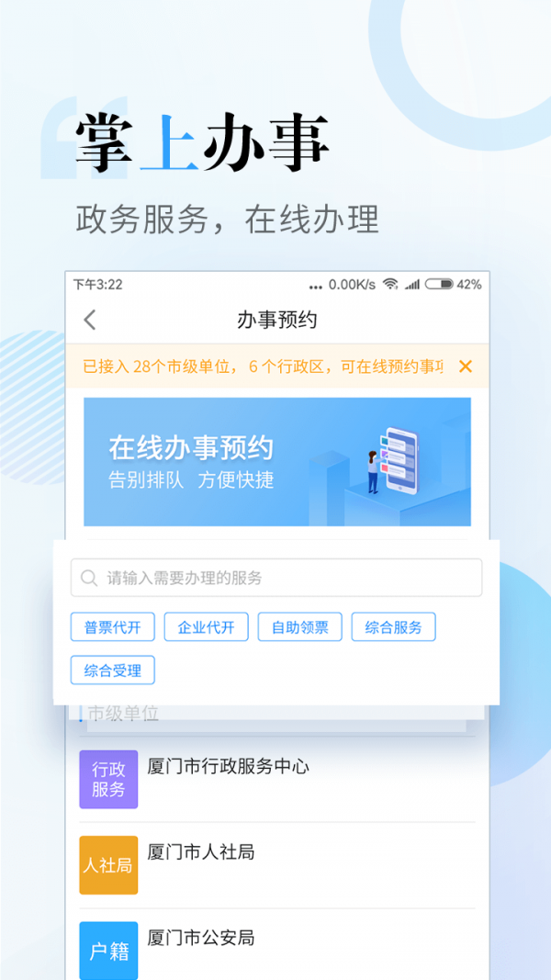
Task: Tap the back arrow in header
Action: point(90,320)
